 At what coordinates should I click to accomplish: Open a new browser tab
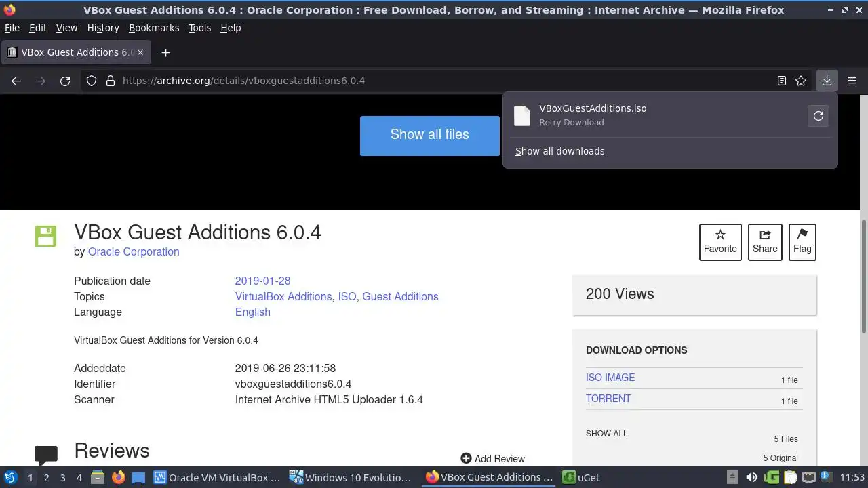point(165,52)
